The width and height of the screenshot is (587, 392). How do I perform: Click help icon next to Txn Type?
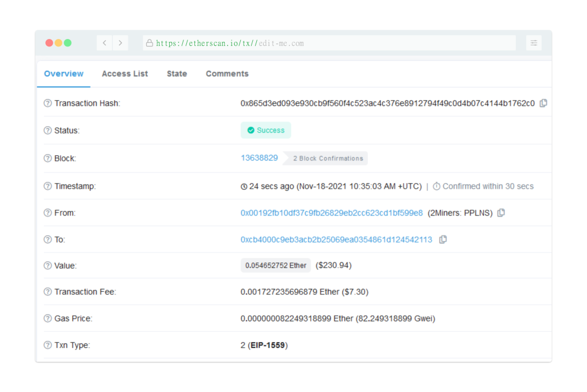[x=48, y=345]
